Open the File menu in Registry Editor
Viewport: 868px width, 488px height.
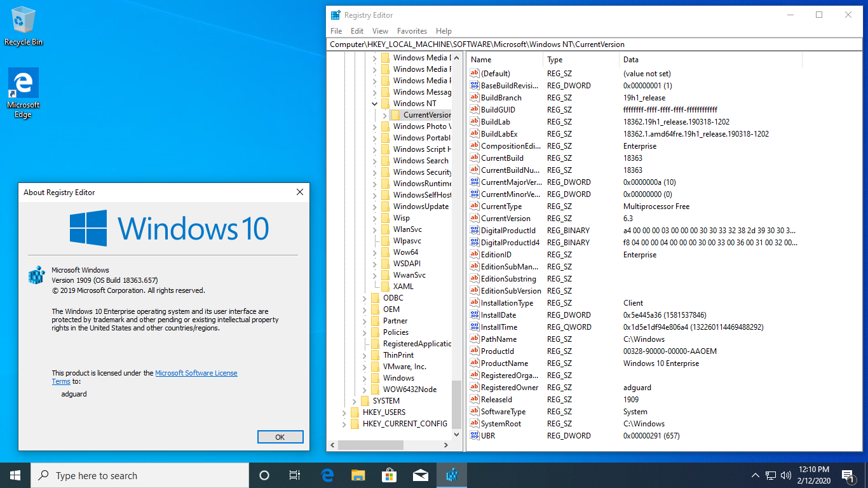[x=336, y=31]
